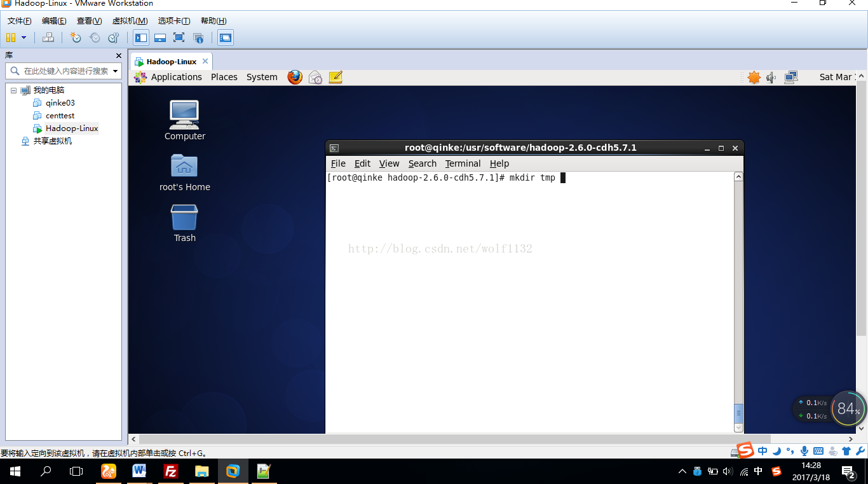Open the Terminal menu in terminal
Screen dimensions: 868x484
click(463, 163)
